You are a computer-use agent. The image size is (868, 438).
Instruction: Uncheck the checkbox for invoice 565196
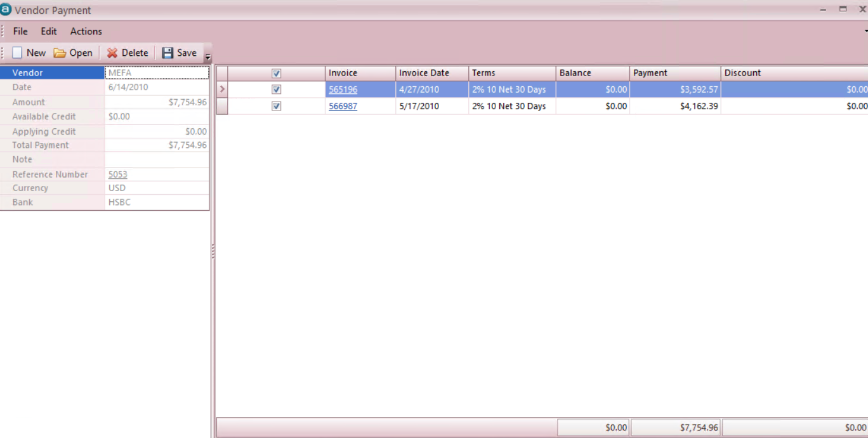point(276,90)
